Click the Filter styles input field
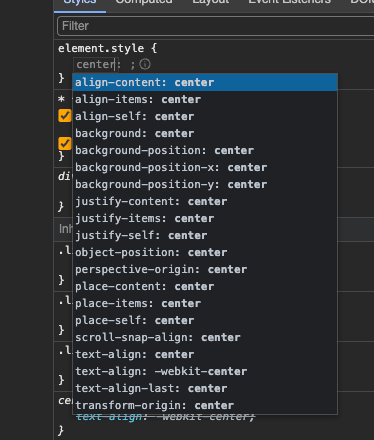This screenshot has height=440, width=374. (216, 26)
